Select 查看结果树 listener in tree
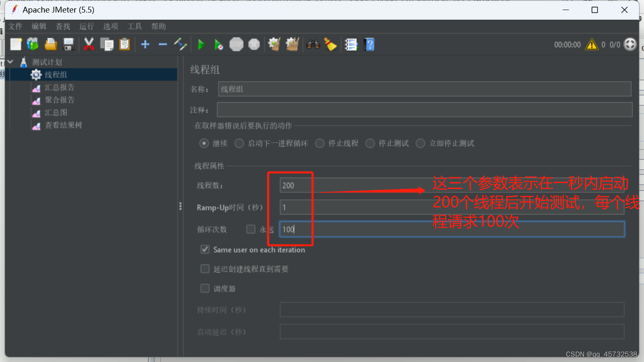Viewport: 644px width, 362px height. [63, 125]
